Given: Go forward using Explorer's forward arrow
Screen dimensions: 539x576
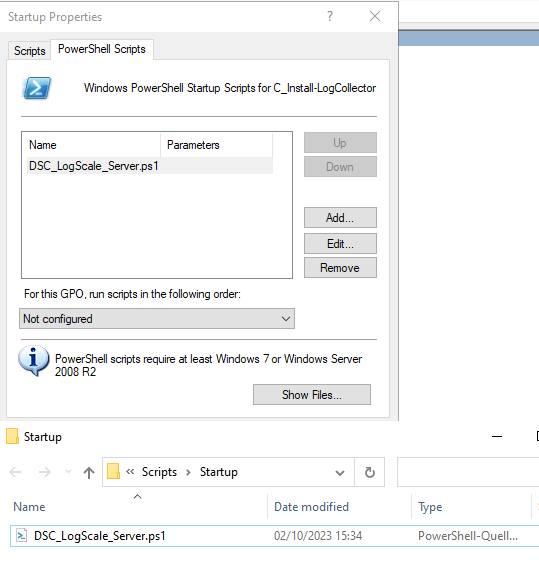Looking at the screenshot, I should click(44, 472).
